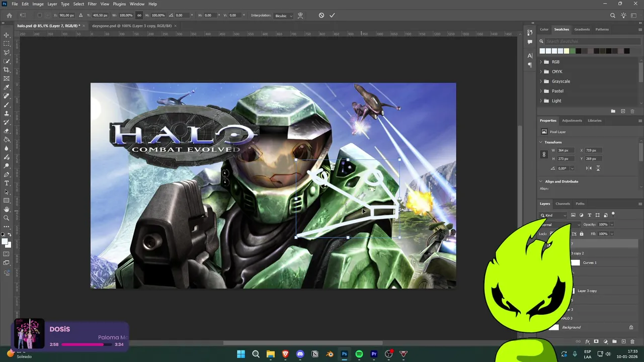
Task: Toggle the adjustment layer filter
Action: pyautogui.click(x=581, y=215)
